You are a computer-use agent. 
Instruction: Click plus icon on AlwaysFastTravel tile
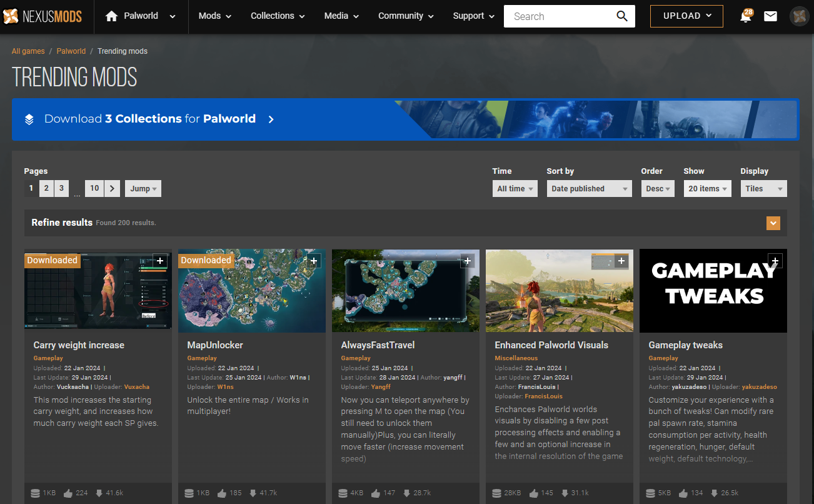pos(468,261)
